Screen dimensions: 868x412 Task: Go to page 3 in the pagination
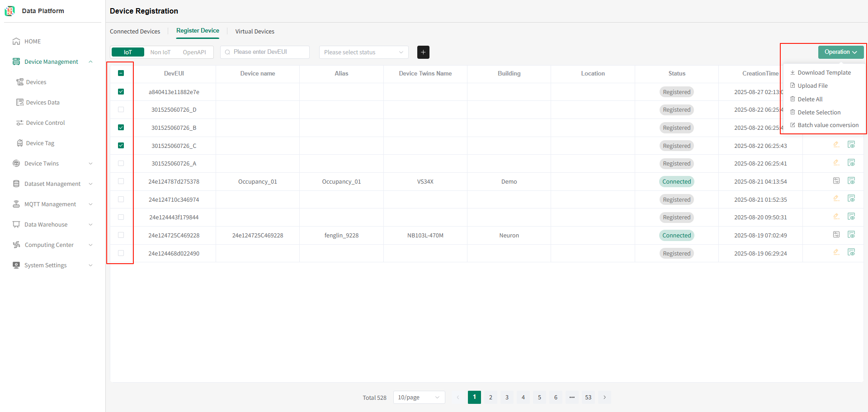pyautogui.click(x=507, y=397)
